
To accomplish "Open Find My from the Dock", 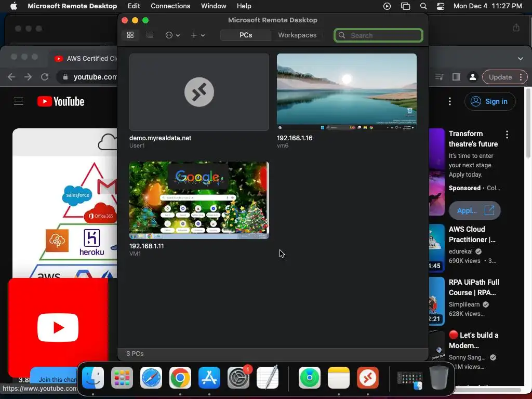I will click(x=310, y=378).
